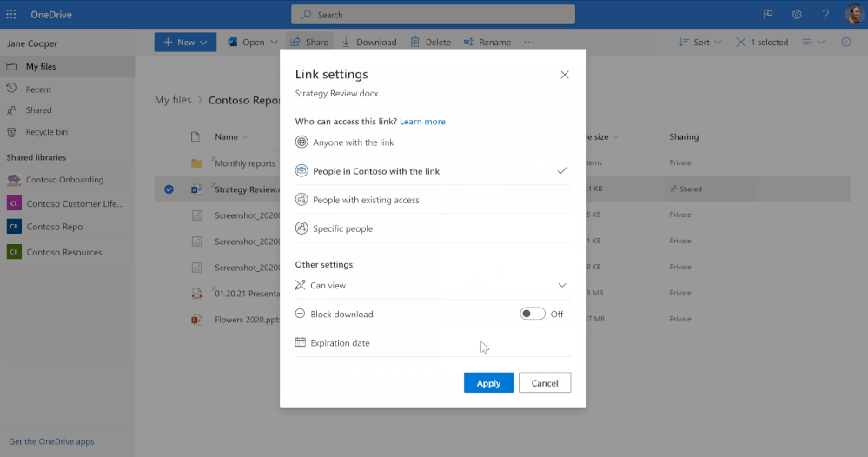This screenshot has width=868, height=457.
Task: Close the Link settings dialog
Action: [x=565, y=75]
